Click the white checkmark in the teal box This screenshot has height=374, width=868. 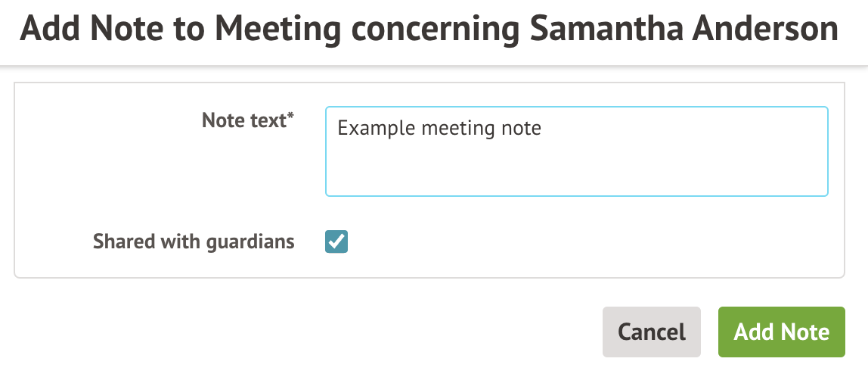(x=336, y=242)
